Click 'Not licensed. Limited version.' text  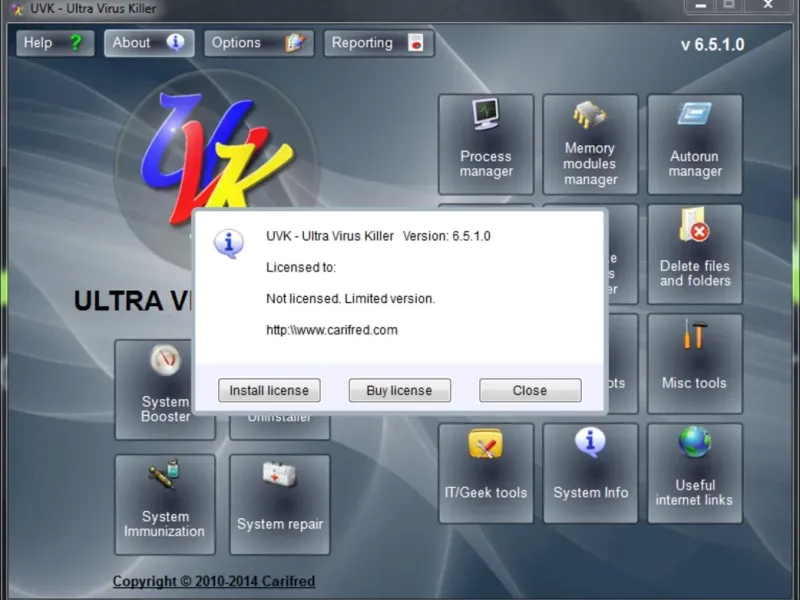tap(351, 298)
